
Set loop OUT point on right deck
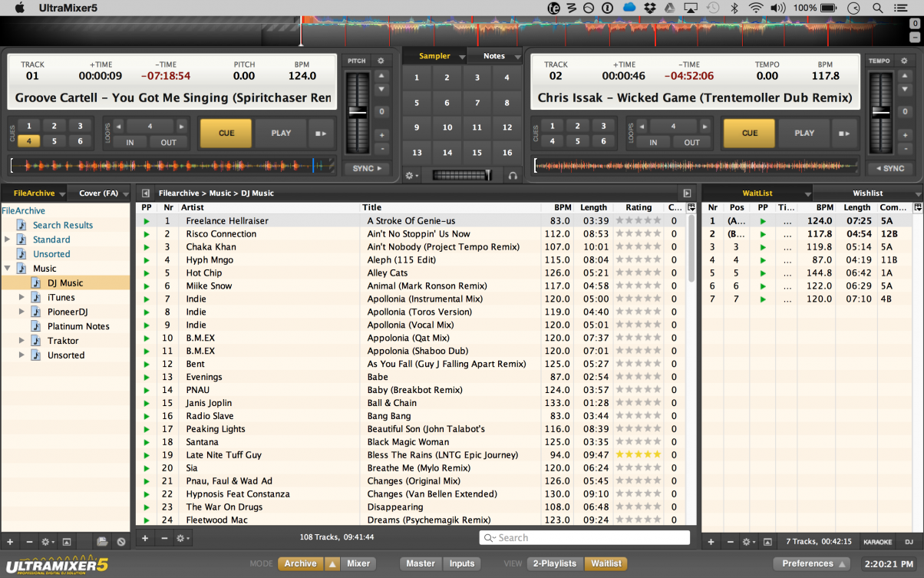click(691, 142)
